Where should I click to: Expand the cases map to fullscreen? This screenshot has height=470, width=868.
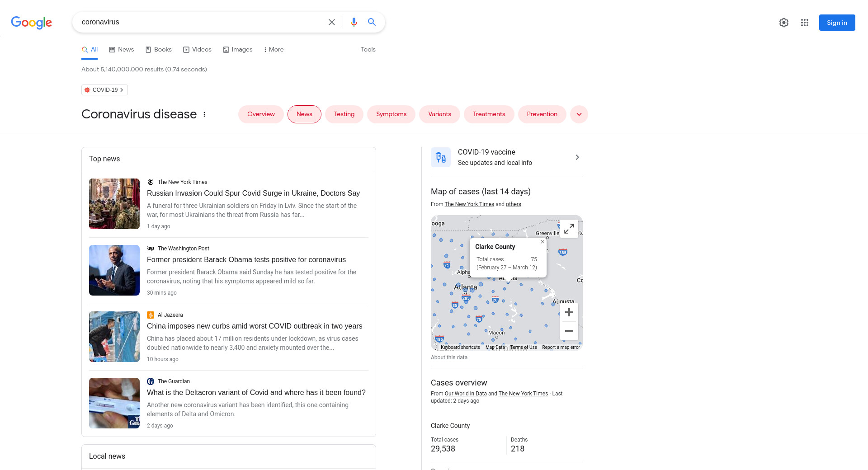(x=569, y=229)
